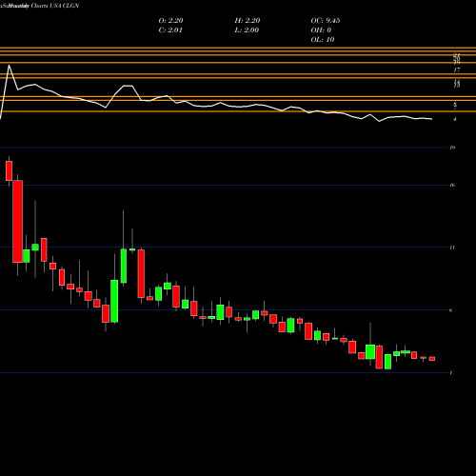Click the 'OL: 10' reading

point(323,40)
